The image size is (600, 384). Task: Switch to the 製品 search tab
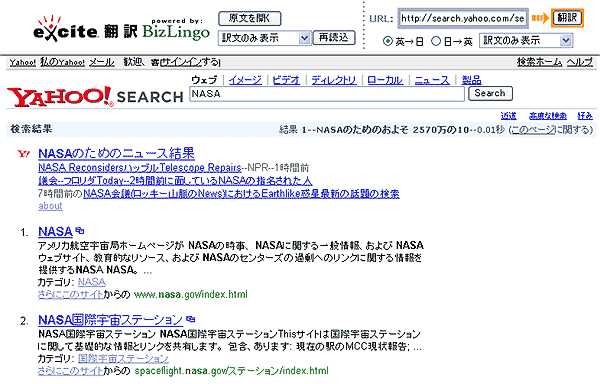point(471,80)
